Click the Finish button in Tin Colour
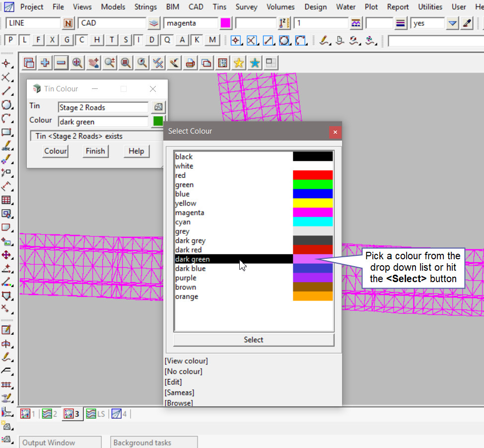Image resolution: width=484 pixels, height=448 pixels. 95,151
